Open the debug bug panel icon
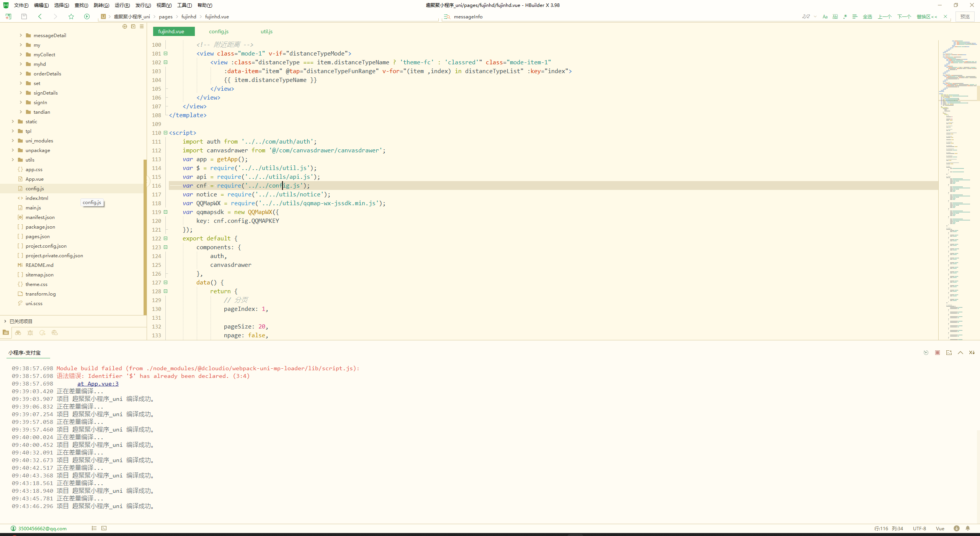The width and height of the screenshot is (980, 536). click(x=30, y=333)
